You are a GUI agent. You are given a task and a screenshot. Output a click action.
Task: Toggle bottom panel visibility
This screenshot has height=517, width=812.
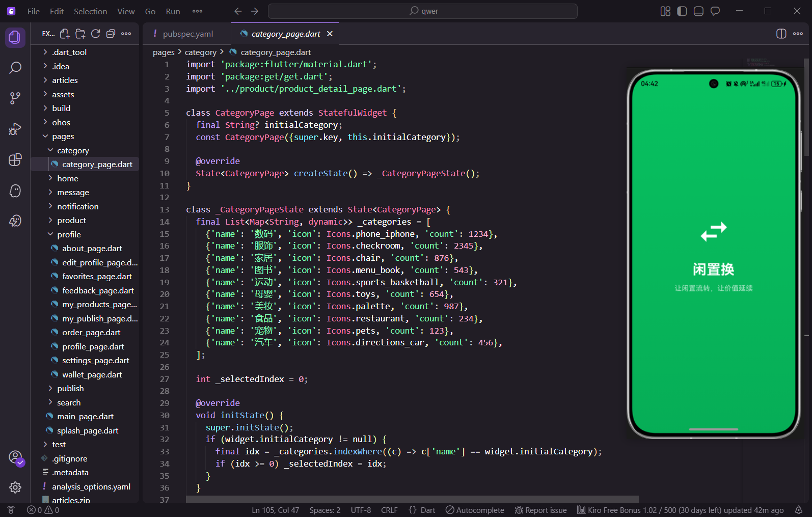[698, 11]
